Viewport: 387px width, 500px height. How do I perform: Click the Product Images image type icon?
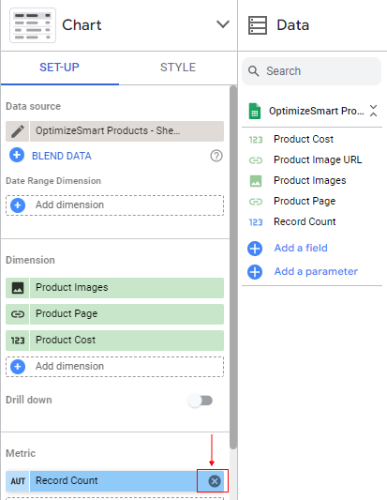click(18, 288)
